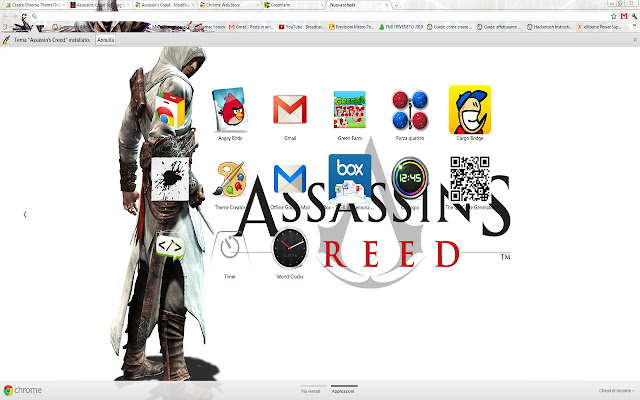
Task: Open the Guide: come creare bookmark
Action: point(450,27)
